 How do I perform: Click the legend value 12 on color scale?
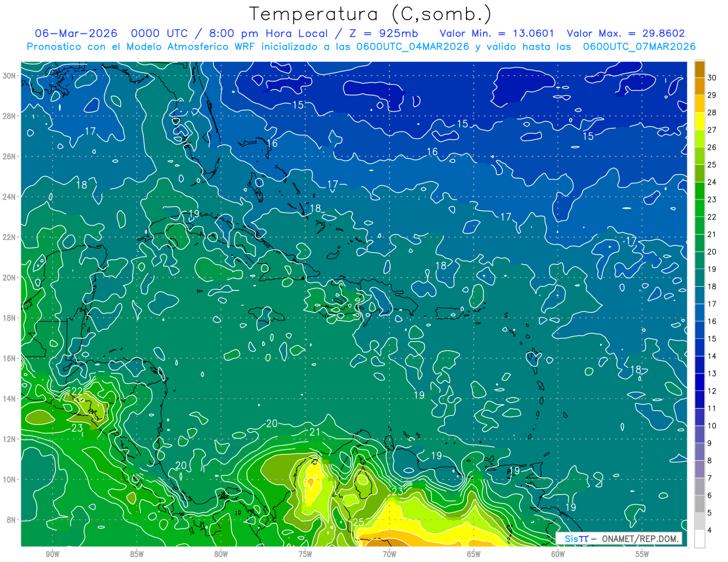712,391
